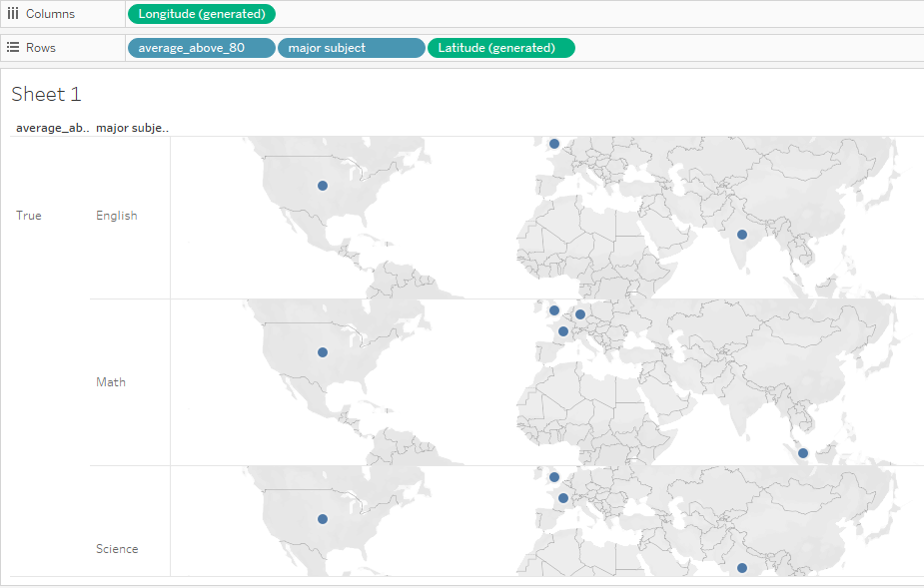Select the Longitude (generated) pill in Columns

(201, 14)
